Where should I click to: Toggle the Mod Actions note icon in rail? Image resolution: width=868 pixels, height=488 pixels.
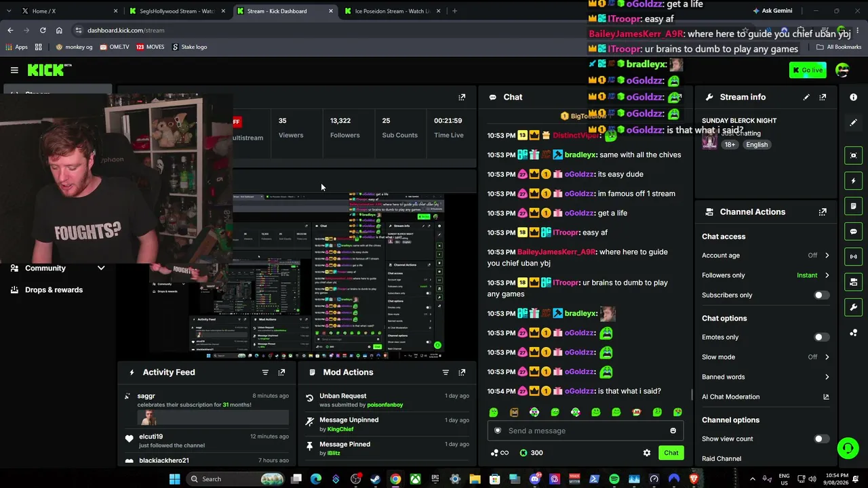[x=854, y=206]
